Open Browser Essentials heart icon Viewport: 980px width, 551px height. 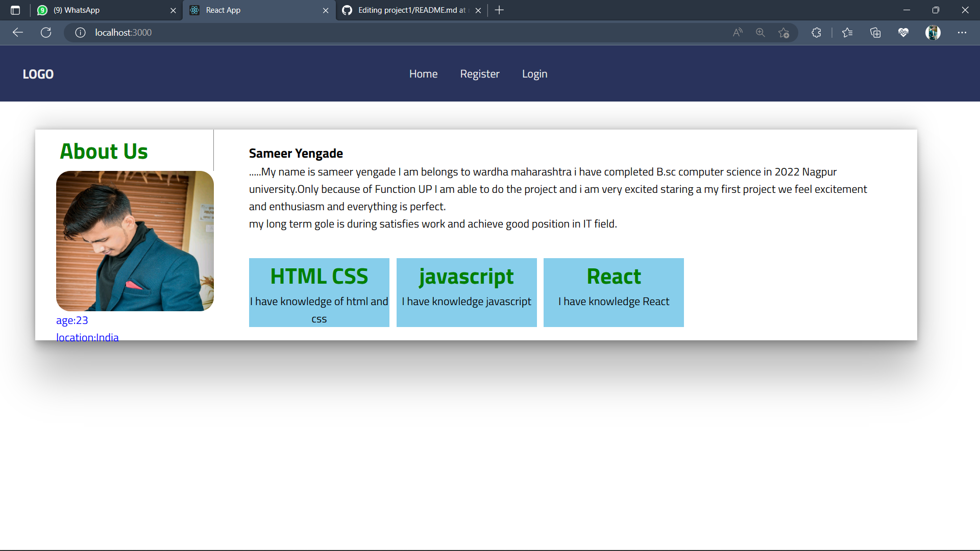[x=903, y=32]
